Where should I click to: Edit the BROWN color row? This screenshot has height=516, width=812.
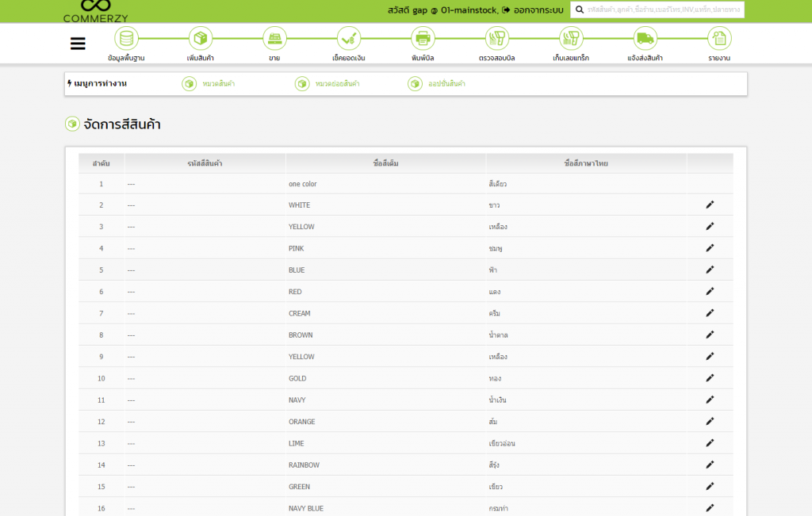(710, 335)
